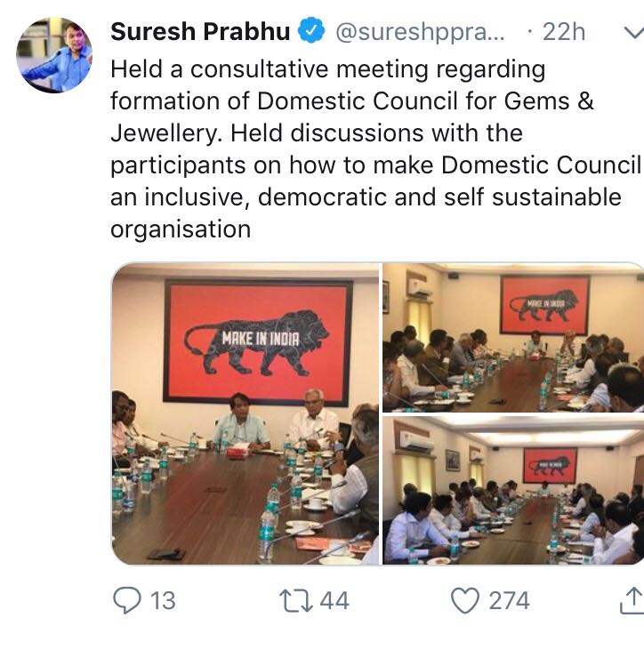Image resolution: width=644 pixels, height=650 pixels.
Task: Open the top-right meeting room photo
Action: tap(513, 337)
